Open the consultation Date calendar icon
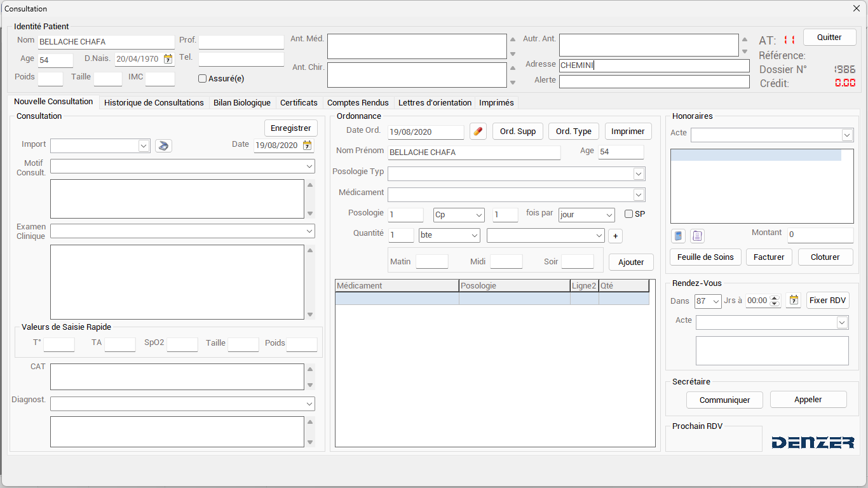Screen dimensions: 868x488 tap(307, 146)
